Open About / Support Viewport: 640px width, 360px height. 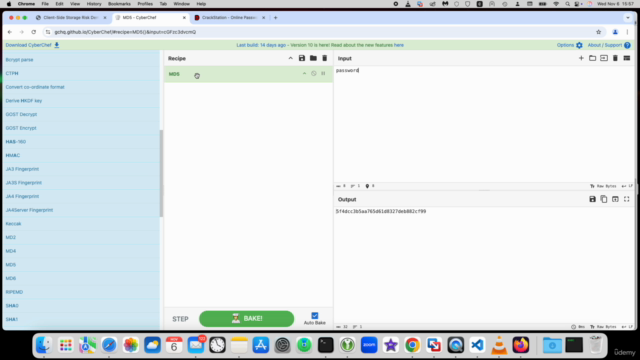(609, 45)
